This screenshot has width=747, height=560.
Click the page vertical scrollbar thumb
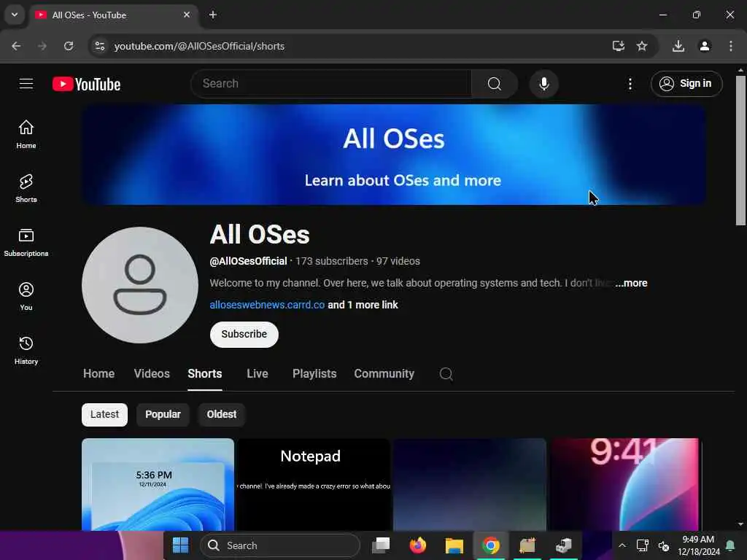tap(740, 150)
